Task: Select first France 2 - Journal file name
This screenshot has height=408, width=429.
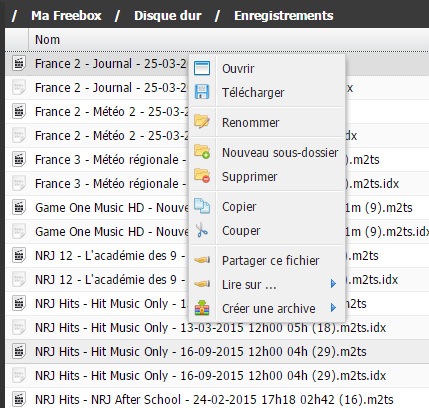Action: point(112,63)
